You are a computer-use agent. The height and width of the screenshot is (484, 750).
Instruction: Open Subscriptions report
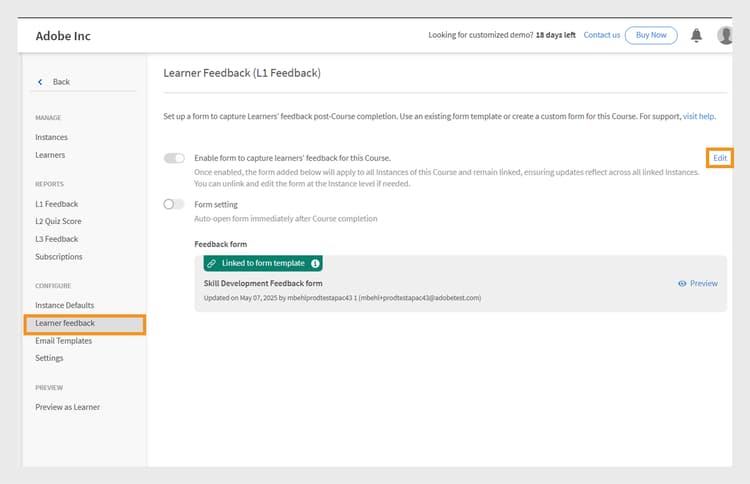(x=59, y=257)
